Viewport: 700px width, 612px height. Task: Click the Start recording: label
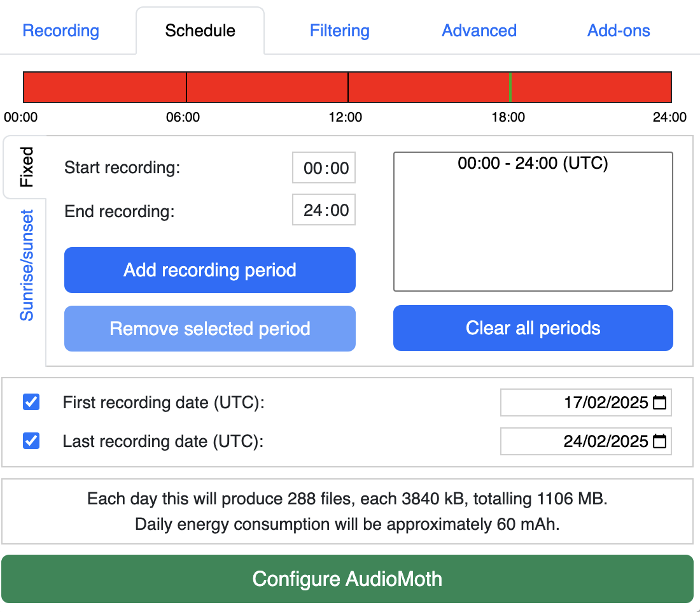coord(122,167)
